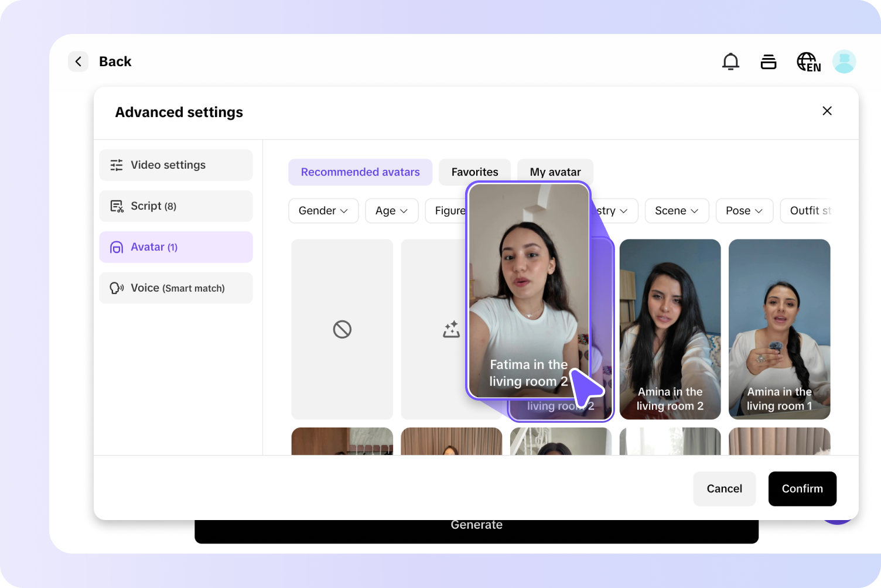The height and width of the screenshot is (588, 881).
Task: Open the stacked layers icon in header
Action: coord(769,61)
